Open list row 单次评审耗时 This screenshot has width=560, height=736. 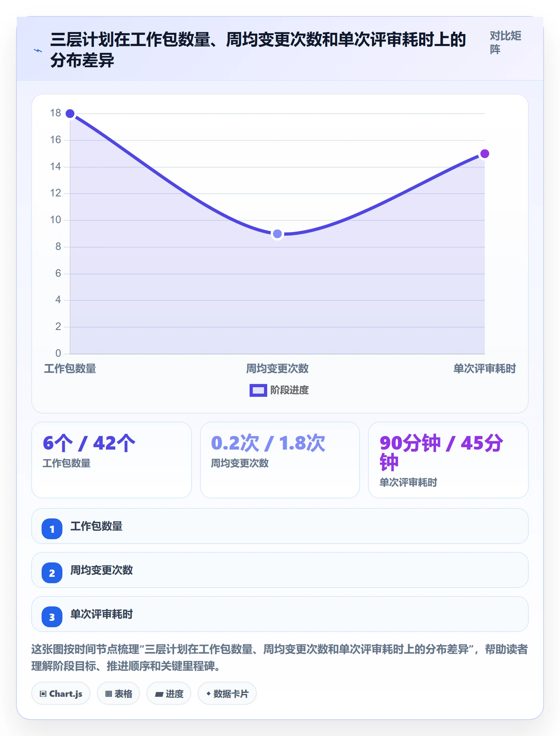click(x=280, y=614)
